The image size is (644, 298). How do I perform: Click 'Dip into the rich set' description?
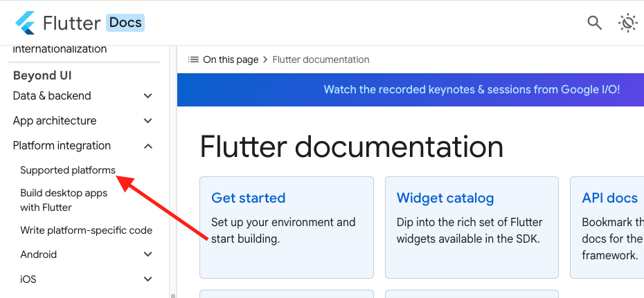(x=469, y=230)
